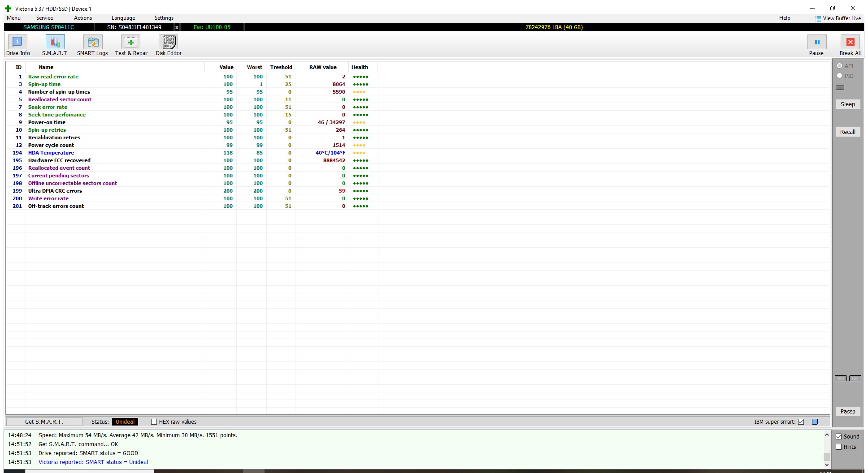Select the Hardware ECC recovered row
Image resolution: width=868 pixels, height=473 pixels.
point(192,160)
